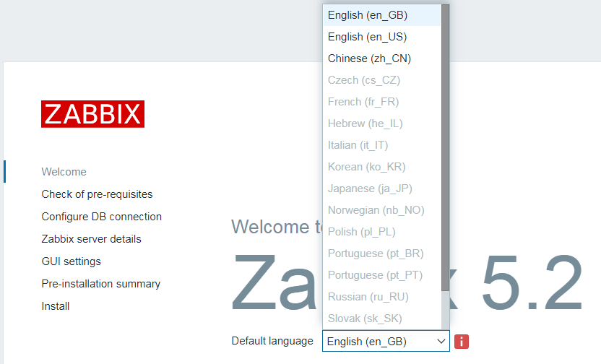Click the Portuguese (pt_BR) list entry

point(382,253)
